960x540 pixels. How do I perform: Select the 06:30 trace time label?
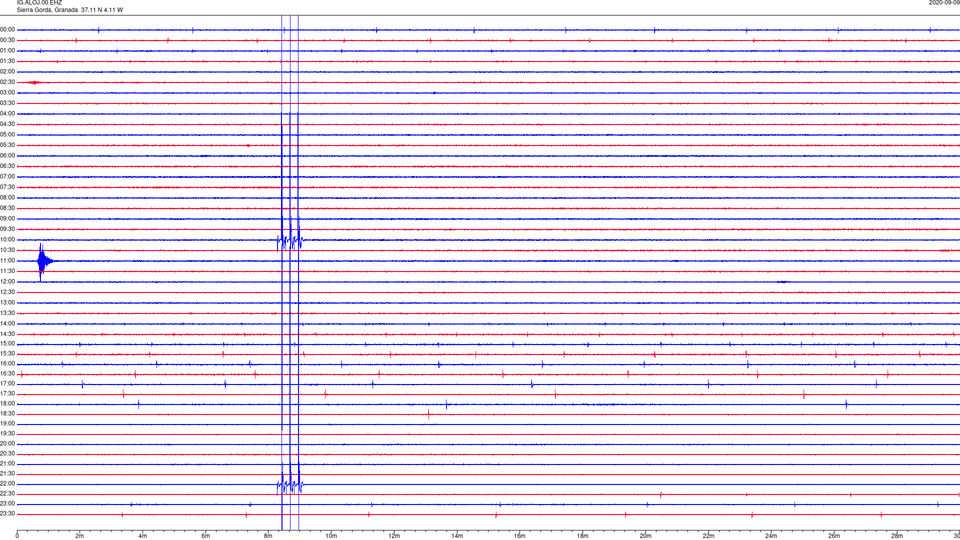[x=7, y=166]
